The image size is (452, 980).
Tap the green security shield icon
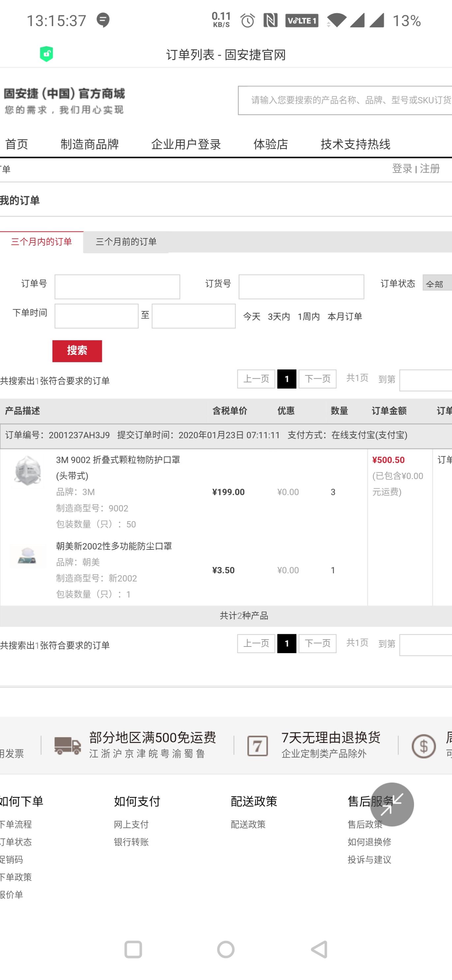coord(47,54)
